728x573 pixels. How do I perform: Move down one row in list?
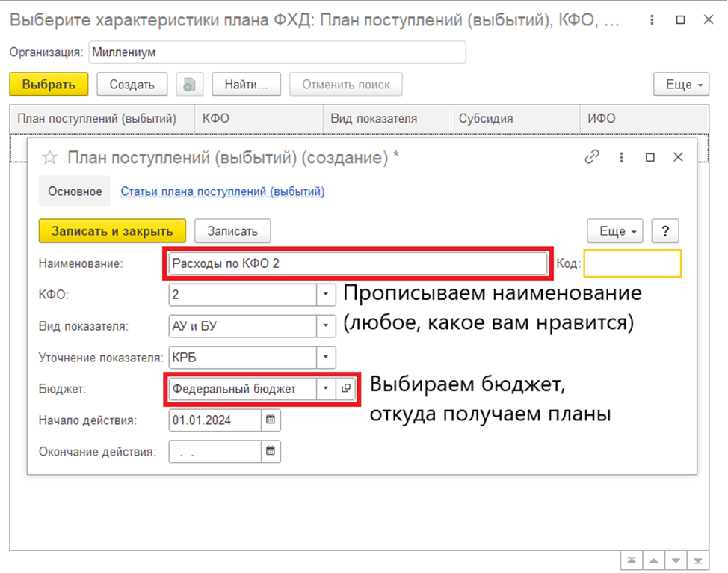(x=676, y=560)
